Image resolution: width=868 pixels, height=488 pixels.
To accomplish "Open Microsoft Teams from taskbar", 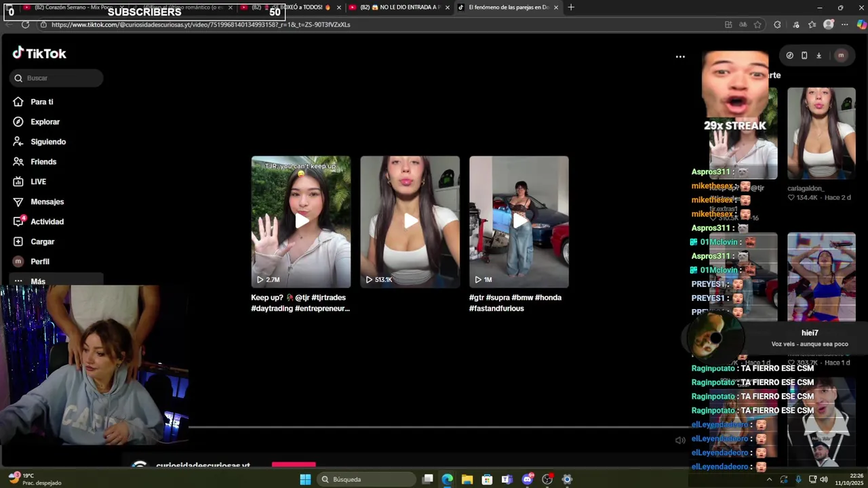I will [507, 479].
